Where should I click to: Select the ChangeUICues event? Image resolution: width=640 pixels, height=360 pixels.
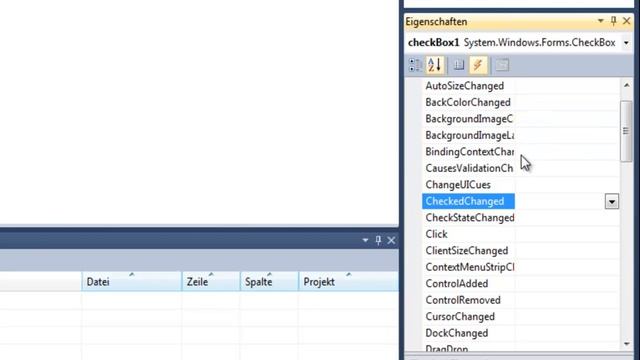pyautogui.click(x=458, y=185)
